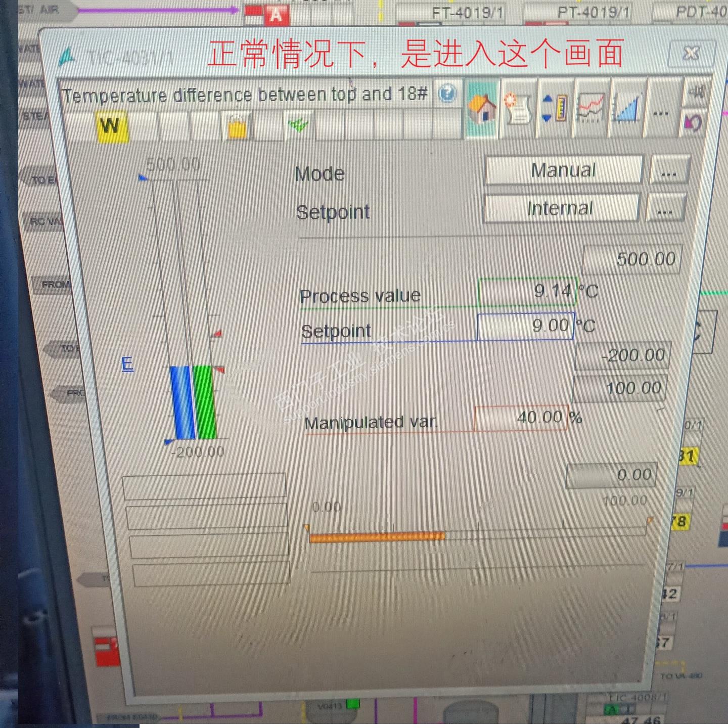
Task: Select the 0.00 field above the output bar
Action: (x=611, y=474)
